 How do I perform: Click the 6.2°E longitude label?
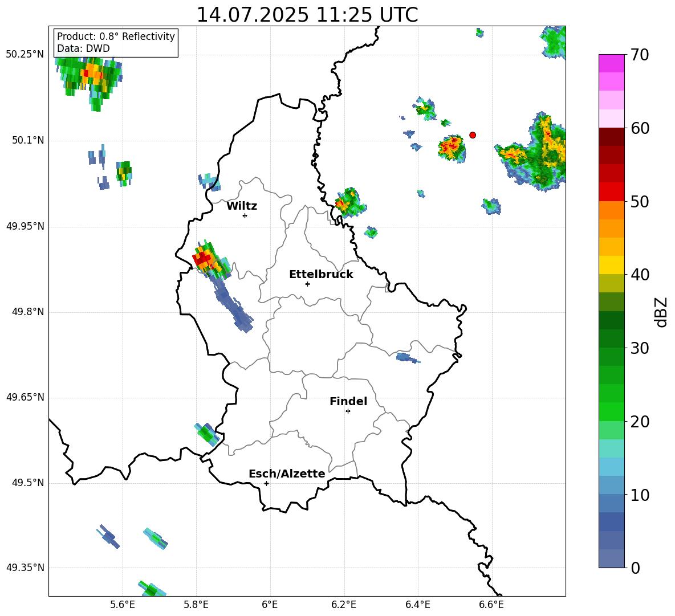click(344, 605)
